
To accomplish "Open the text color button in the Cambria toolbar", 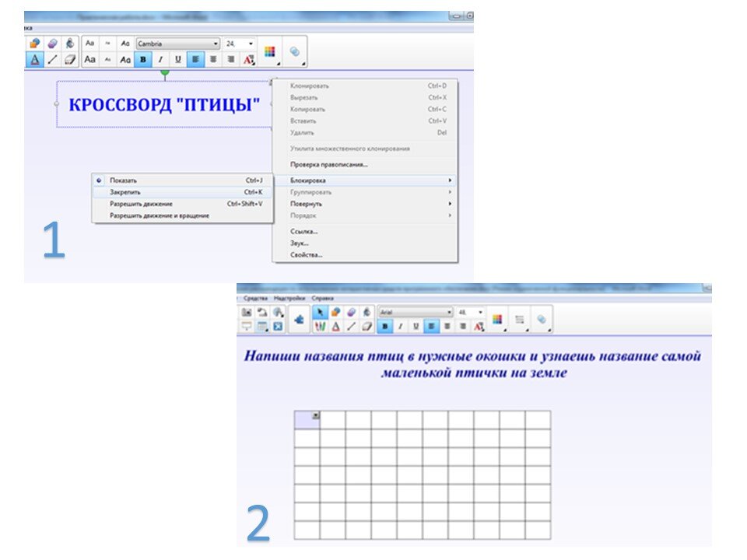I will click(x=249, y=60).
